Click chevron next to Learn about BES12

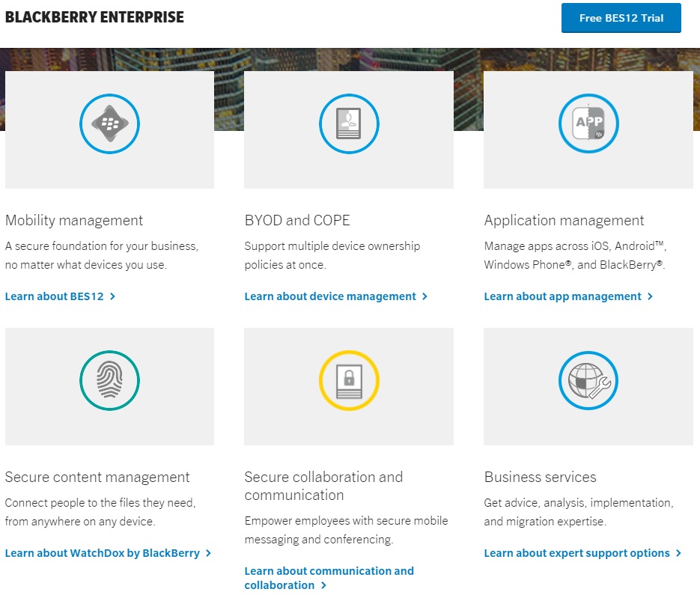click(x=112, y=296)
